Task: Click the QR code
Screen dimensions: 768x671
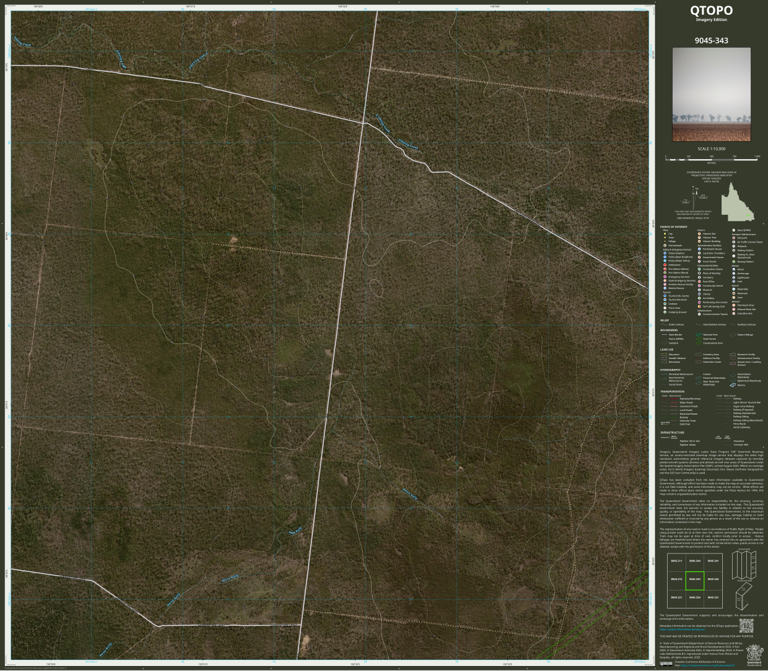Action: tap(746, 625)
